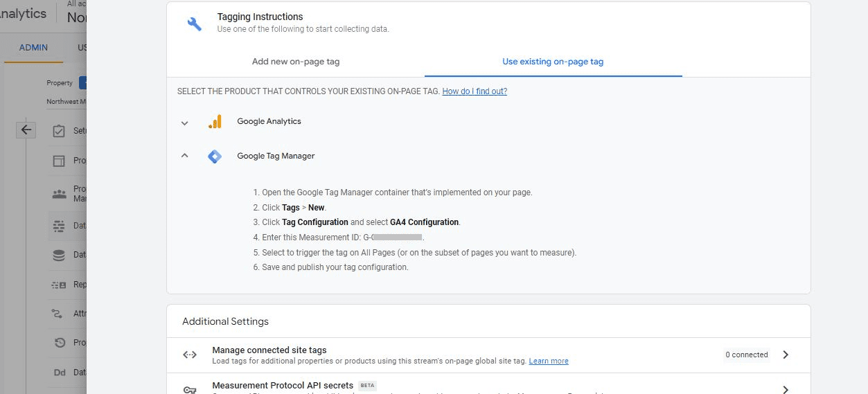Open Manage connected site tags chevron arrow
This screenshot has height=394, width=868.
(x=786, y=355)
